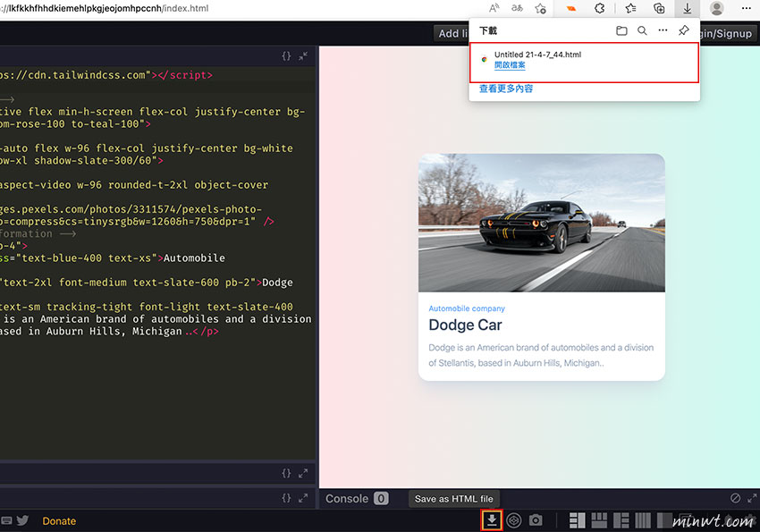The image size is (760, 532).
Task: Clear the console with the circle-slash icon
Action: click(x=735, y=498)
